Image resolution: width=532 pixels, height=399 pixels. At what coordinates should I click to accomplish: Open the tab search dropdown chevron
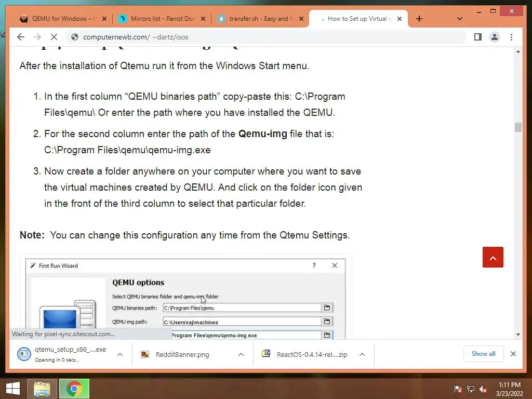tap(460, 19)
